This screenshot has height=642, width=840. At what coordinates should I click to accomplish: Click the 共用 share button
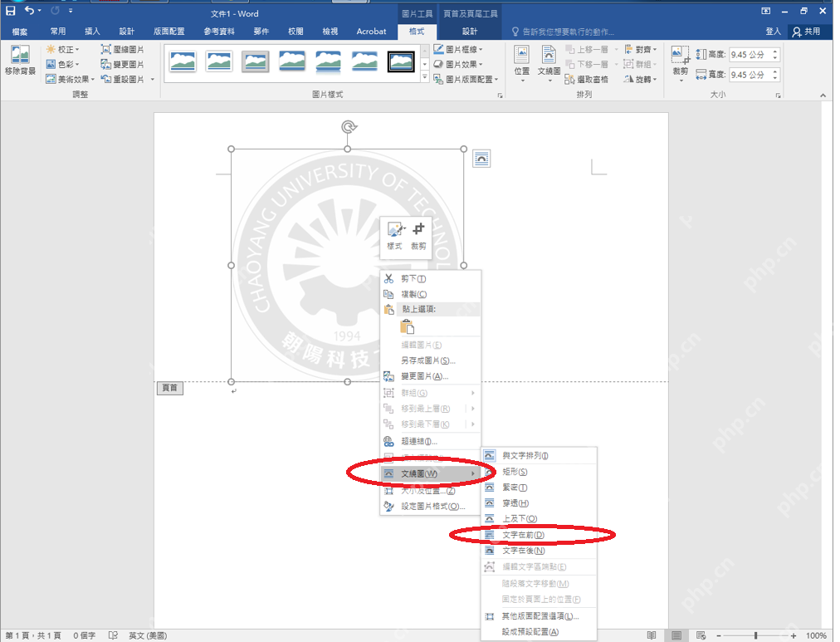click(x=806, y=32)
